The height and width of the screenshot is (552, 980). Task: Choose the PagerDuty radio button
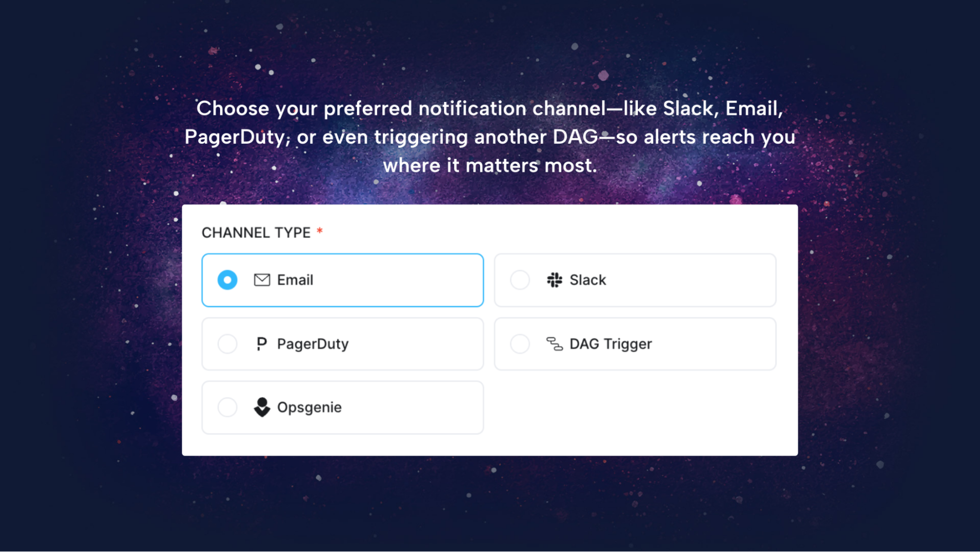click(227, 343)
